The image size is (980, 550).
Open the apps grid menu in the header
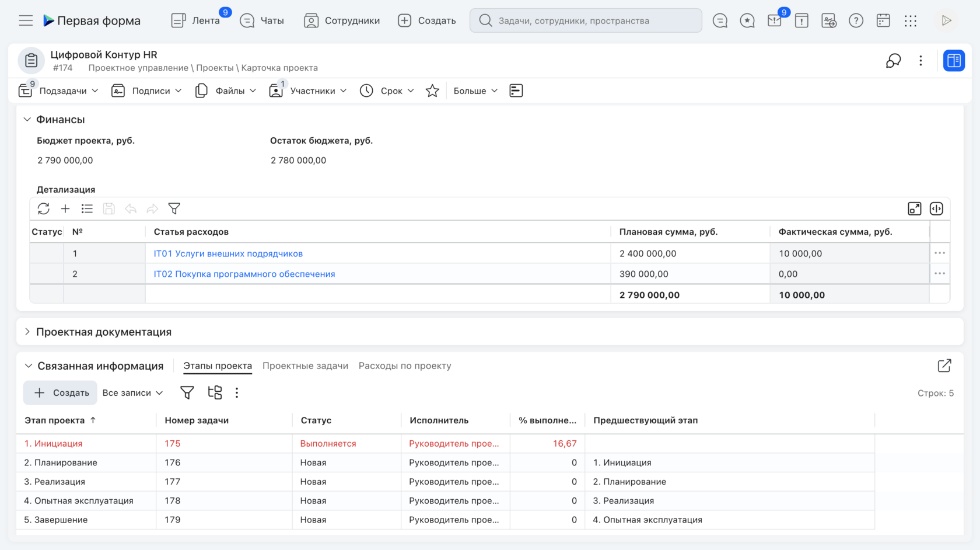[910, 20]
